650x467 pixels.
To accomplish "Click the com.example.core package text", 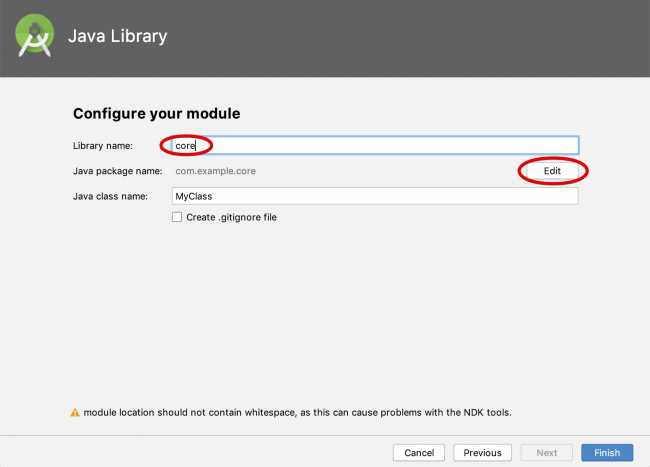I will coord(216,171).
